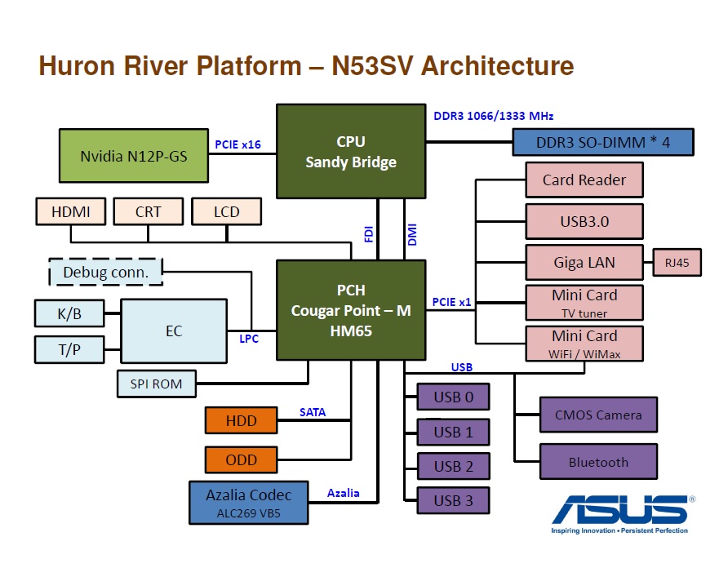Image resolution: width=728 pixels, height=568 pixels.
Task: Select the USB 3 port box
Action: pos(453,500)
